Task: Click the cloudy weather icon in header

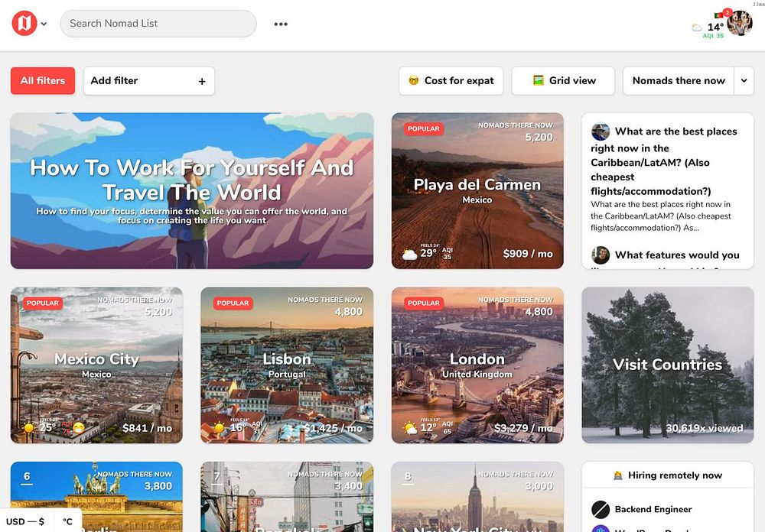Action: click(697, 28)
